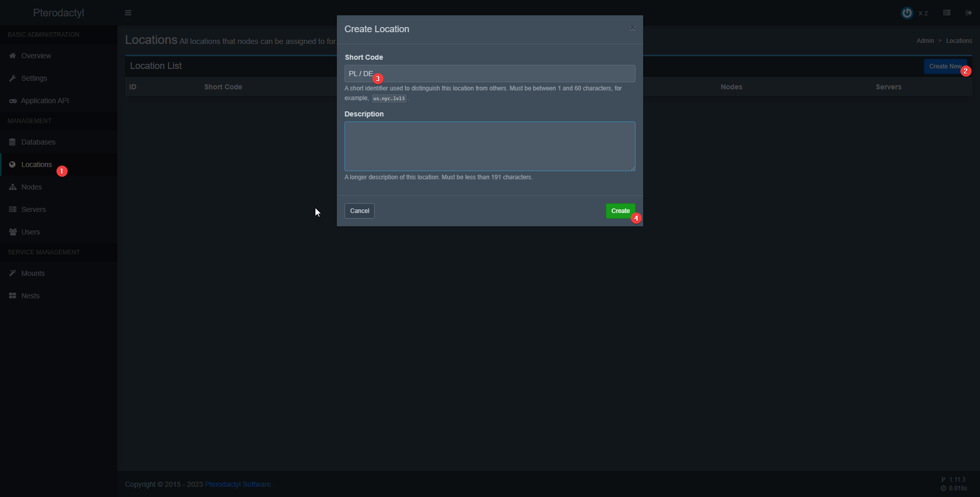Open Users management page
Screen dimensions: 980x497
31,232
